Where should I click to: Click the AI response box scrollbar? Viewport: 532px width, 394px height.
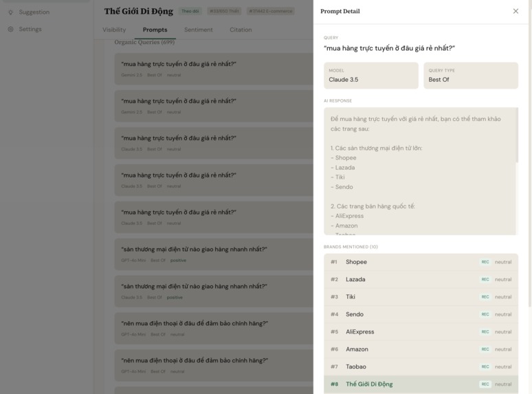click(517, 135)
